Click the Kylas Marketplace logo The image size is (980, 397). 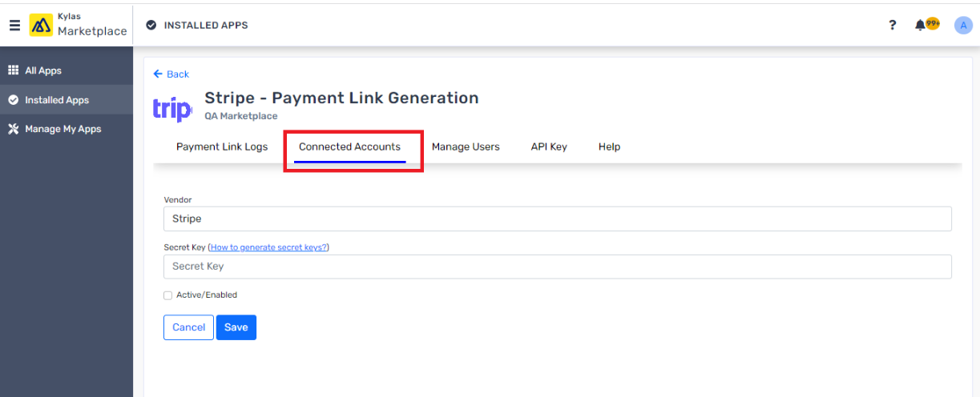[x=79, y=25]
